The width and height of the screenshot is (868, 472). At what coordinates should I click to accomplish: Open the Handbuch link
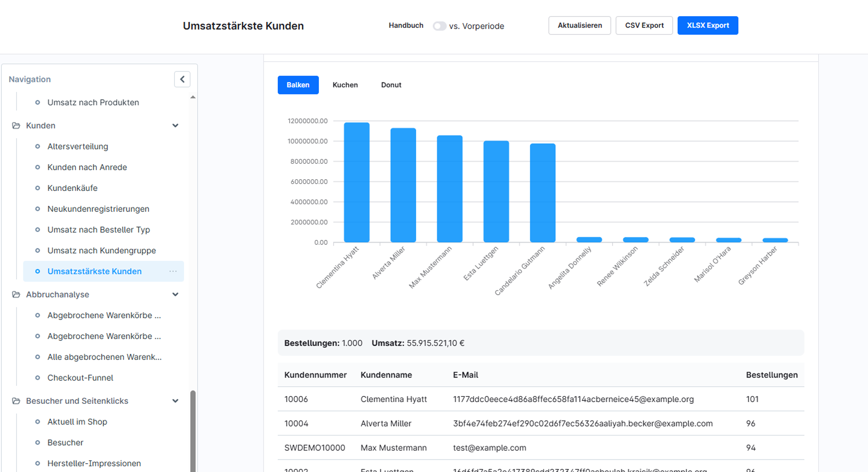click(x=406, y=25)
